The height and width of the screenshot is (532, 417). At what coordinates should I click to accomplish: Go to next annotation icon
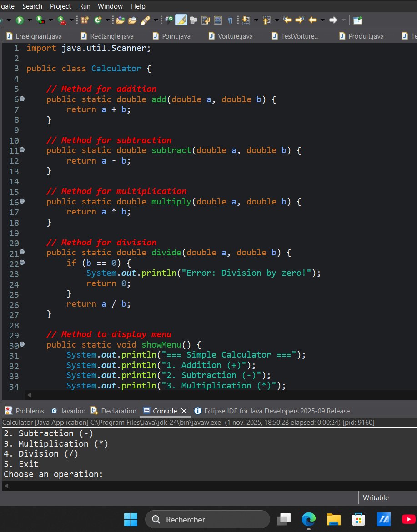pyautogui.click(x=245, y=20)
